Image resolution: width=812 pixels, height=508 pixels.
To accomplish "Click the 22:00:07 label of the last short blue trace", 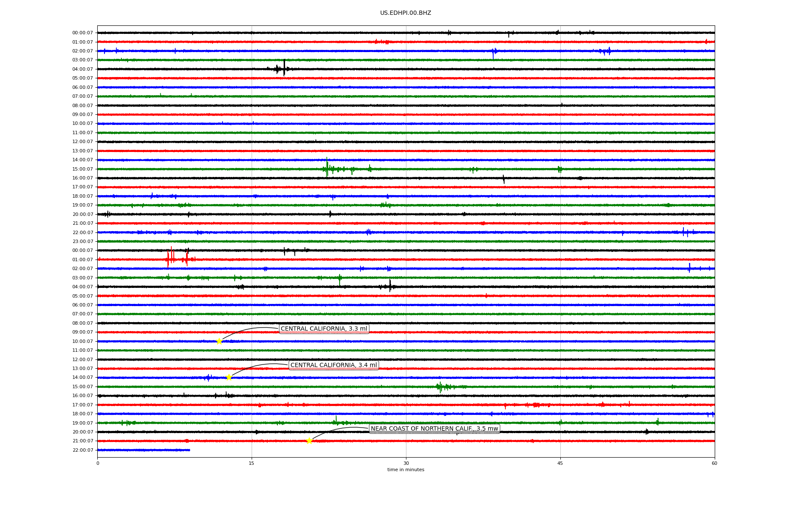I will click(x=82, y=450).
